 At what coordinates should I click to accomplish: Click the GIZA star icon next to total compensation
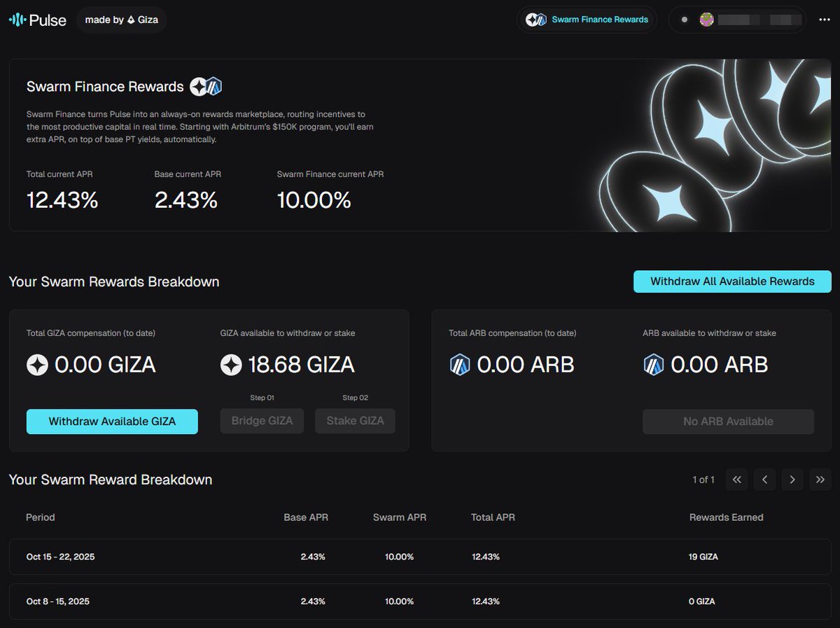(38, 364)
